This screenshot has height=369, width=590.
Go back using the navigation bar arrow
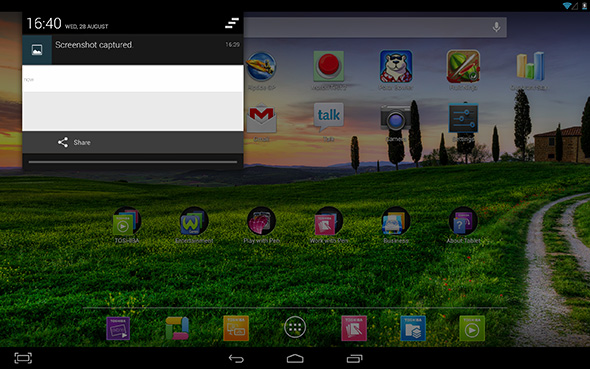236,359
